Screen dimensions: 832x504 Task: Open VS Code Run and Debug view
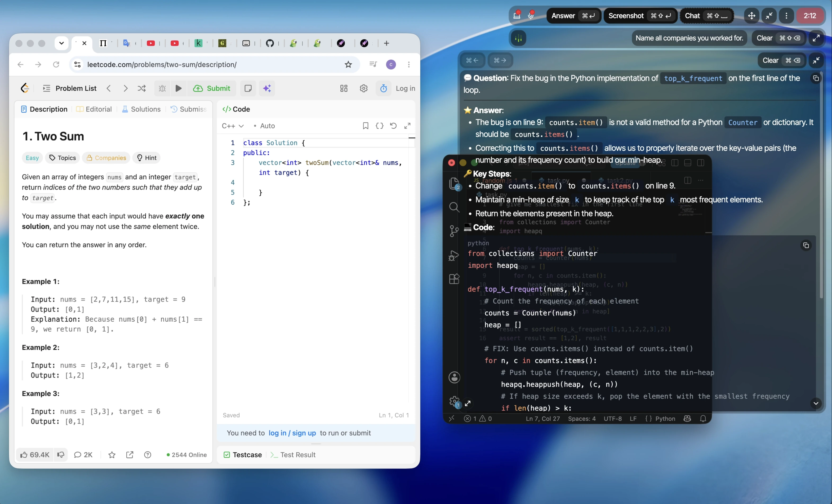click(x=454, y=256)
